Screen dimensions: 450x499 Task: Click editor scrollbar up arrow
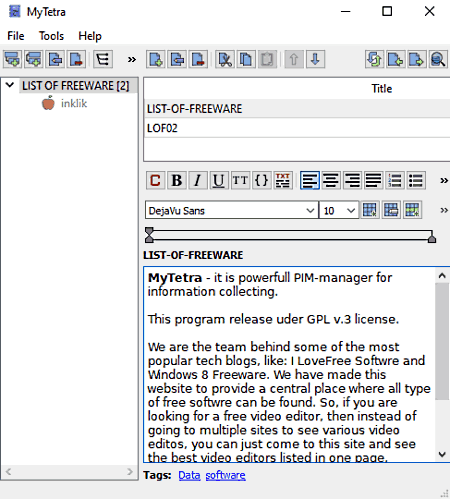tap(442, 275)
